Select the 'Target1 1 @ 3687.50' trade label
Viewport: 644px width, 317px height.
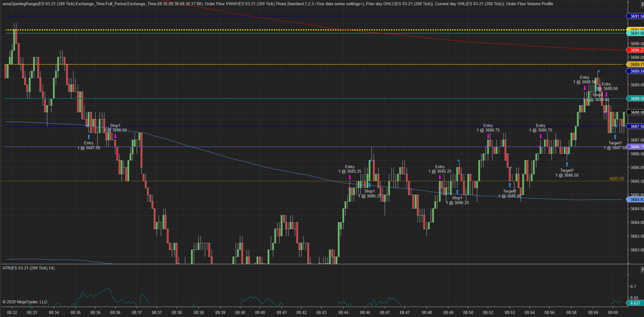pos(615,145)
